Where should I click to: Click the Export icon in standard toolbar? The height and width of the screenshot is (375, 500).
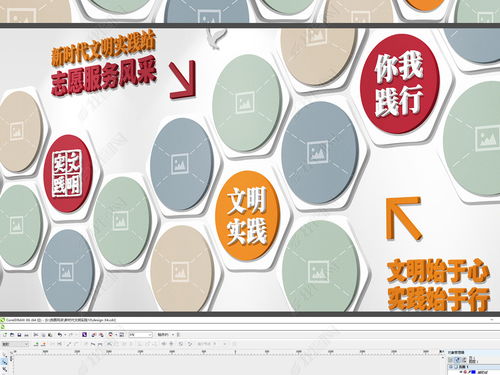coord(101,335)
